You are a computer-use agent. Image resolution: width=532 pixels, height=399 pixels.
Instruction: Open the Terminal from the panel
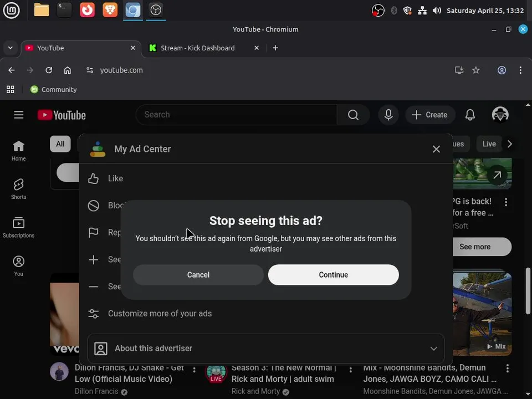tap(64, 10)
